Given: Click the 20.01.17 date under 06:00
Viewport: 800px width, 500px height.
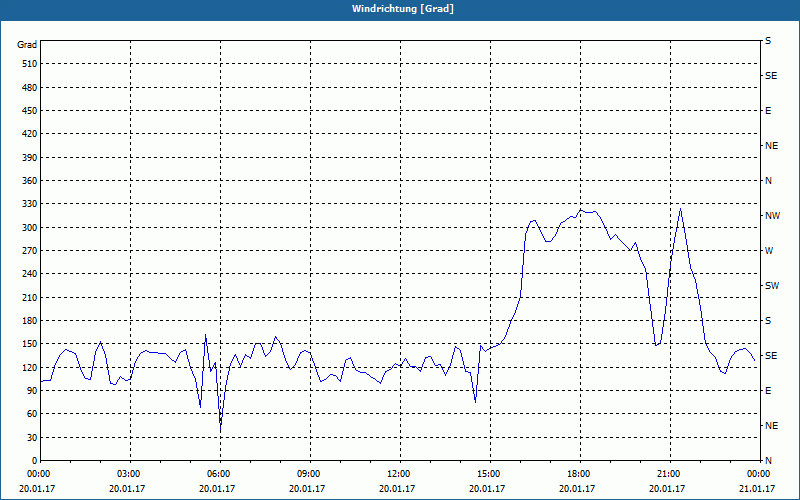Looking at the screenshot, I should (217, 489).
